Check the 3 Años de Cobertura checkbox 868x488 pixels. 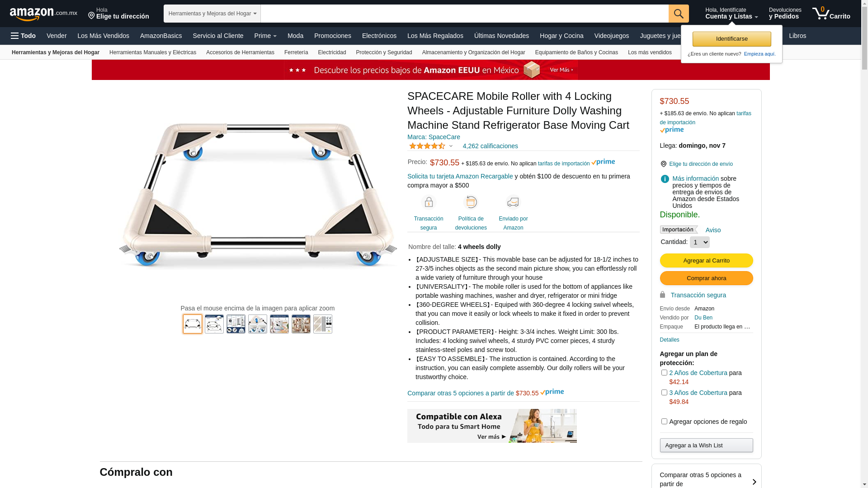pos(664,393)
